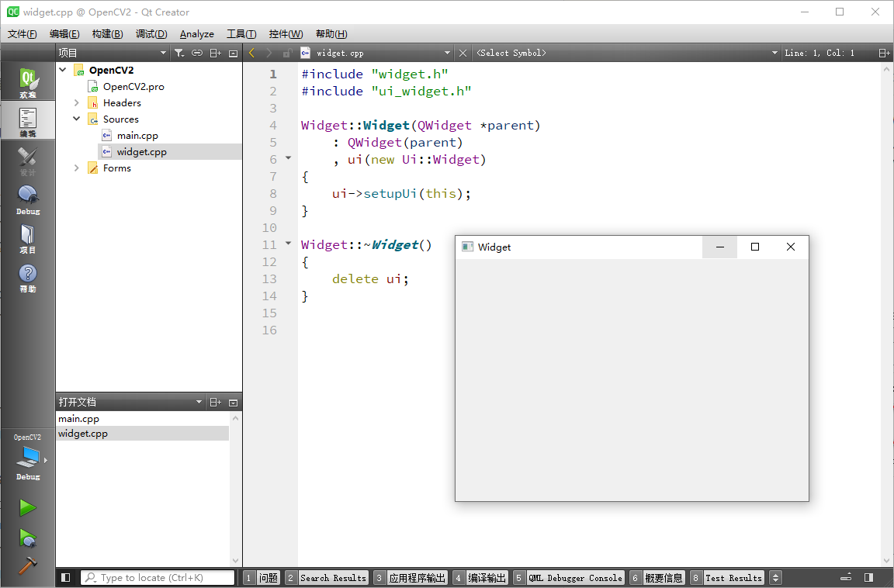The width and height of the screenshot is (894, 588).
Task: Toggle right sidebar visibility in status bar
Action: coord(869,578)
